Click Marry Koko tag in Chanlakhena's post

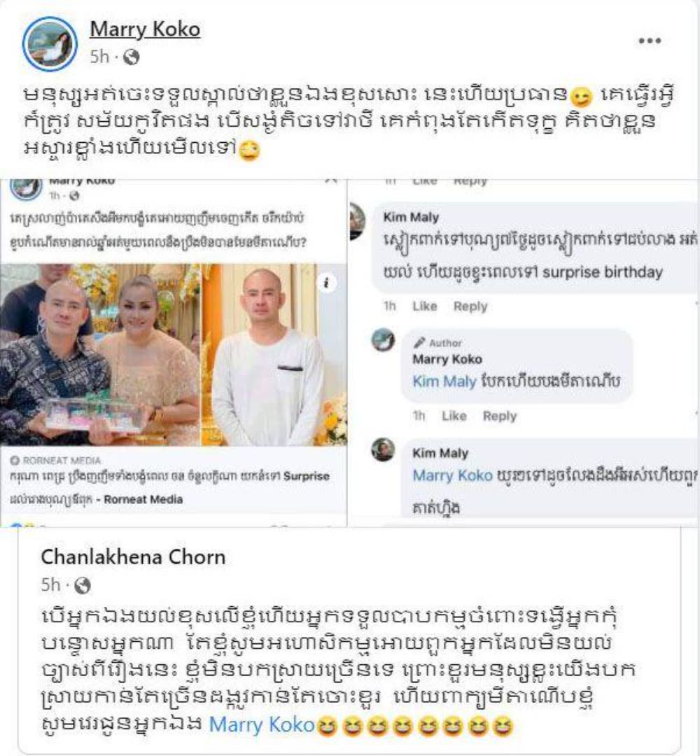tap(262, 724)
